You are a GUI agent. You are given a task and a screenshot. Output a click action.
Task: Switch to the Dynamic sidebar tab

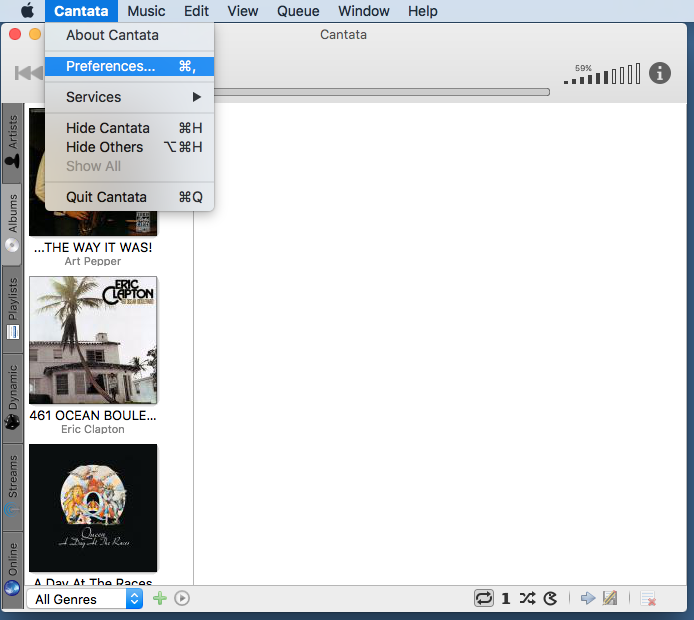point(12,398)
